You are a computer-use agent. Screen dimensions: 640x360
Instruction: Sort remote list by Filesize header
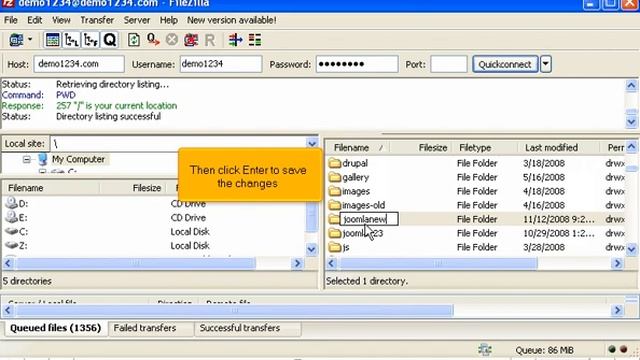[420, 147]
